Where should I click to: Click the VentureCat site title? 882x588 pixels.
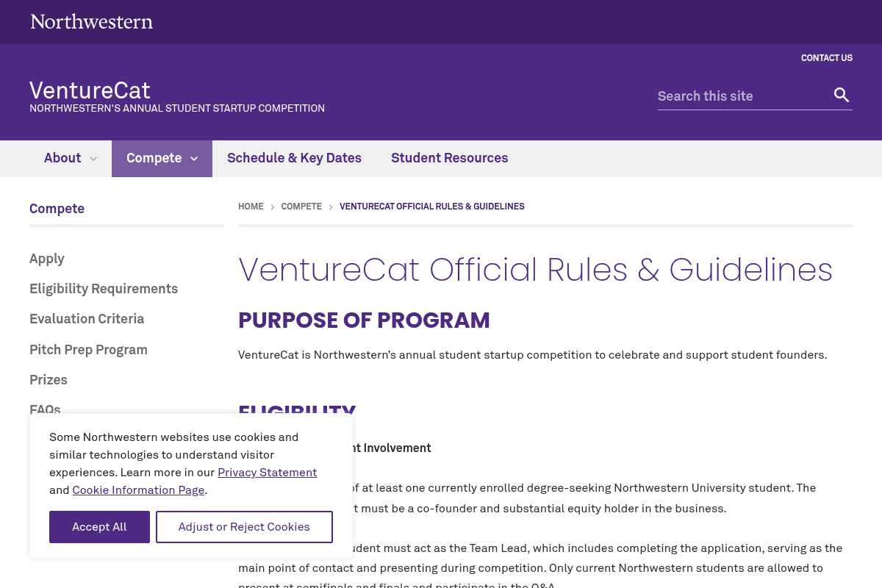click(90, 90)
